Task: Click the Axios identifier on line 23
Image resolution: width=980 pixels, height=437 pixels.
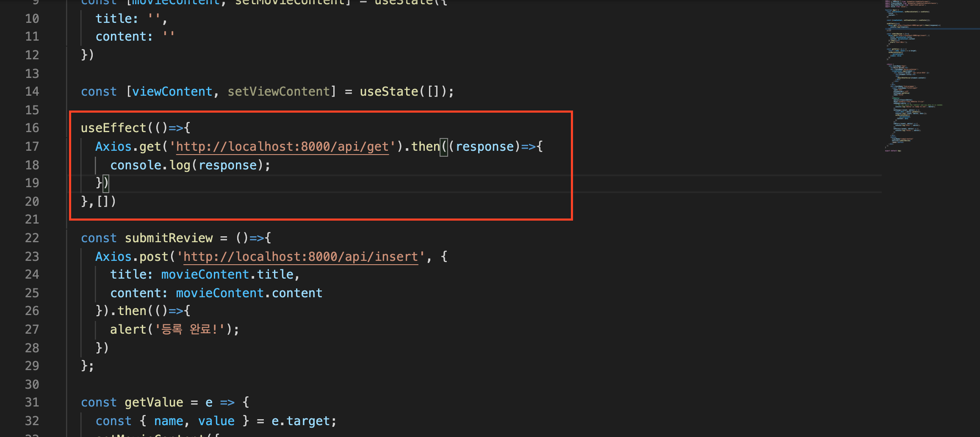Action: point(114,257)
